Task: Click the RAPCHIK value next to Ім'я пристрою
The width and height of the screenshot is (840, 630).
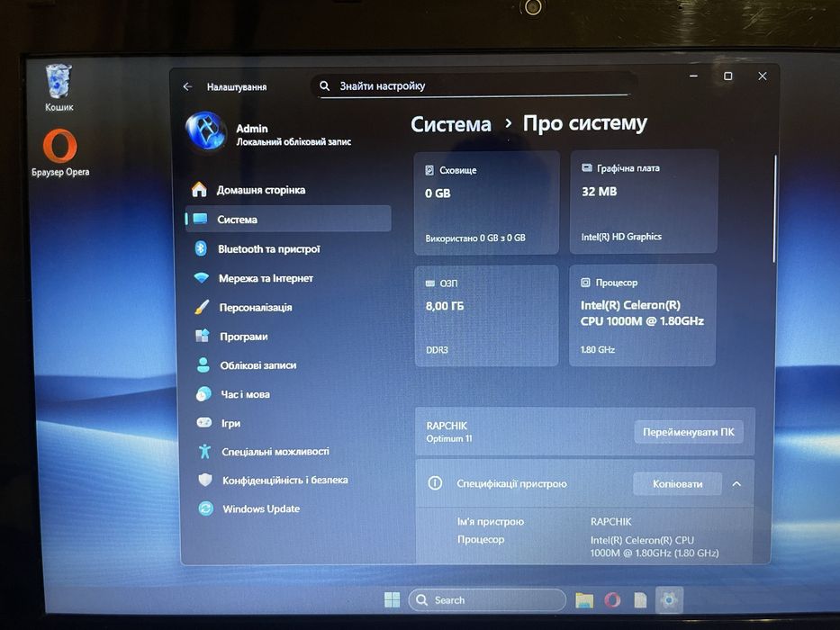Action: click(x=610, y=521)
